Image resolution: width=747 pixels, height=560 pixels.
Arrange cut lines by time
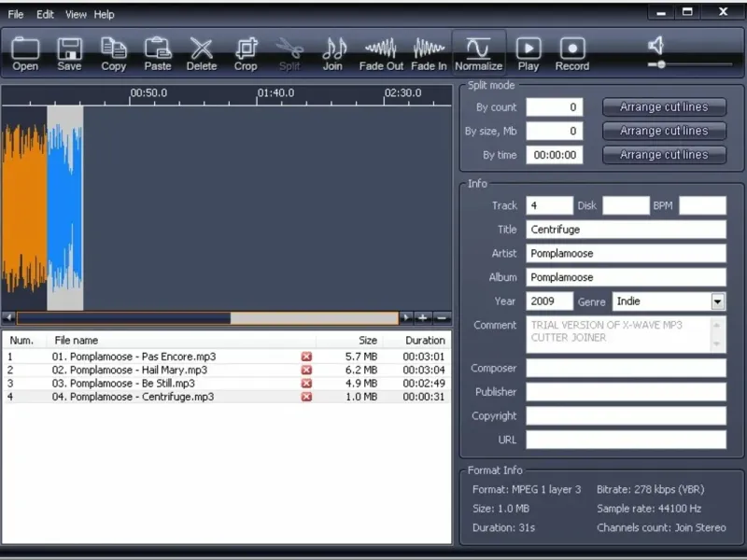click(x=664, y=155)
